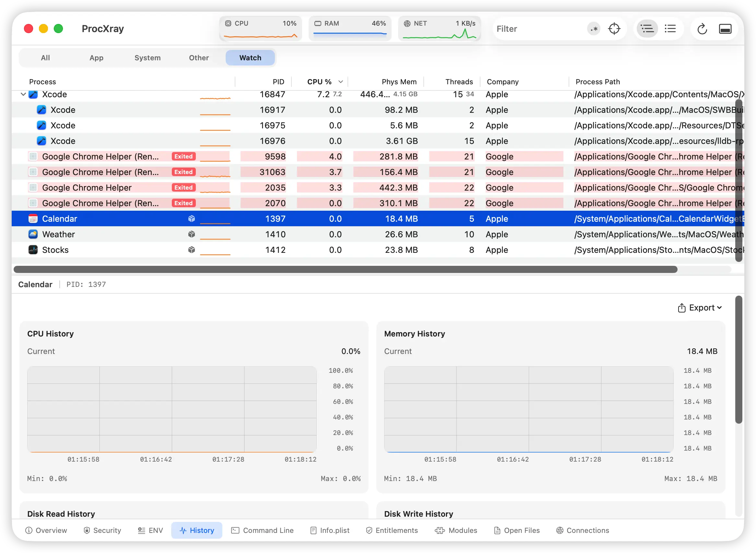Open the CPU usage meter

pyautogui.click(x=260, y=29)
